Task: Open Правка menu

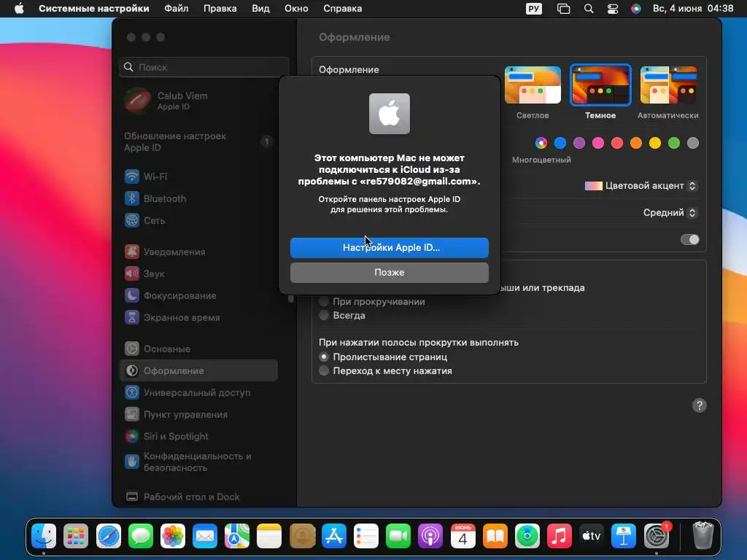Action: point(220,9)
